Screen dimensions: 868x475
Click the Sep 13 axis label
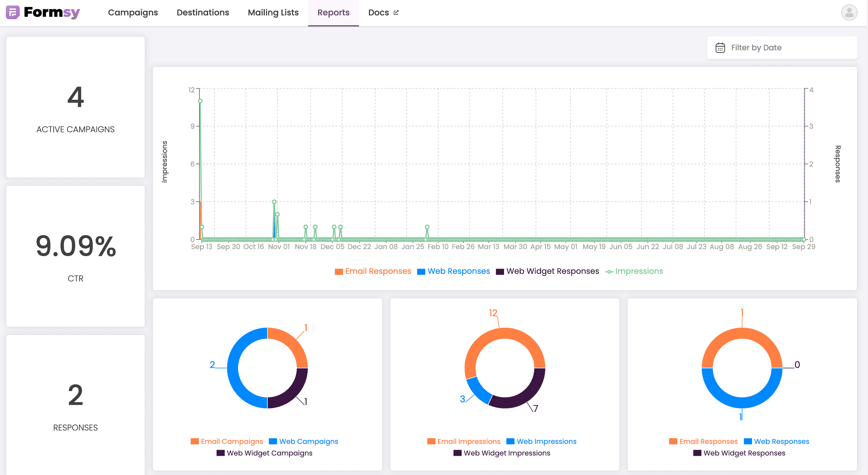pos(201,247)
